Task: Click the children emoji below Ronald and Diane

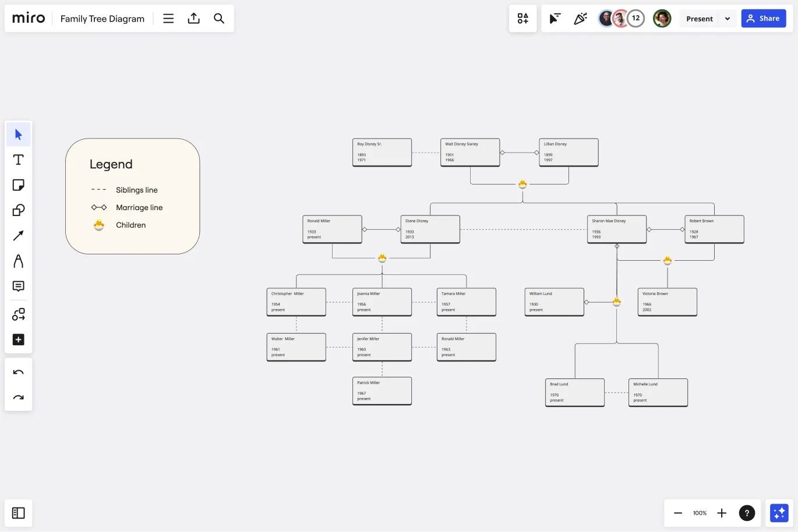Action: tap(382, 258)
